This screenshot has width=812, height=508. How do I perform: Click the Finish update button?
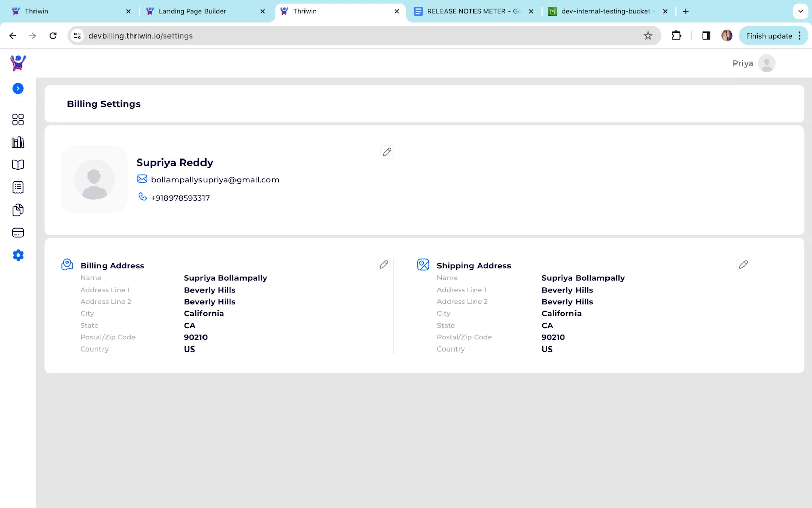[x=769, y=36]
